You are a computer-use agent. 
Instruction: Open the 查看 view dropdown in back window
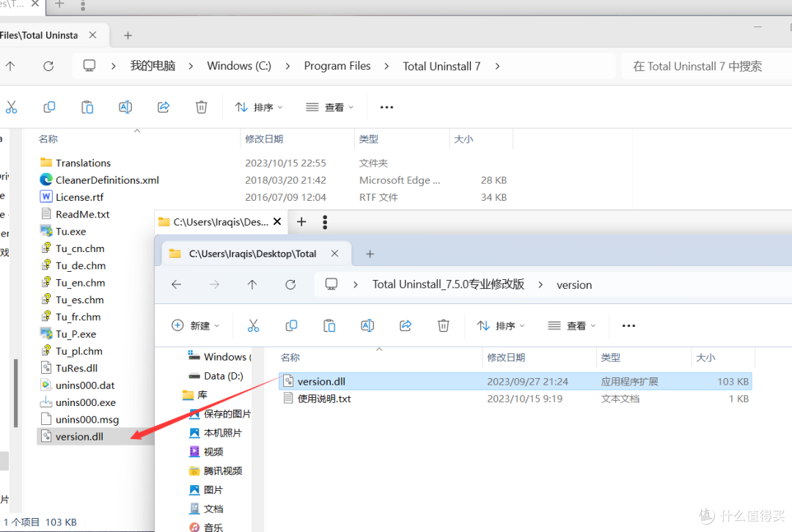(330, 107)
